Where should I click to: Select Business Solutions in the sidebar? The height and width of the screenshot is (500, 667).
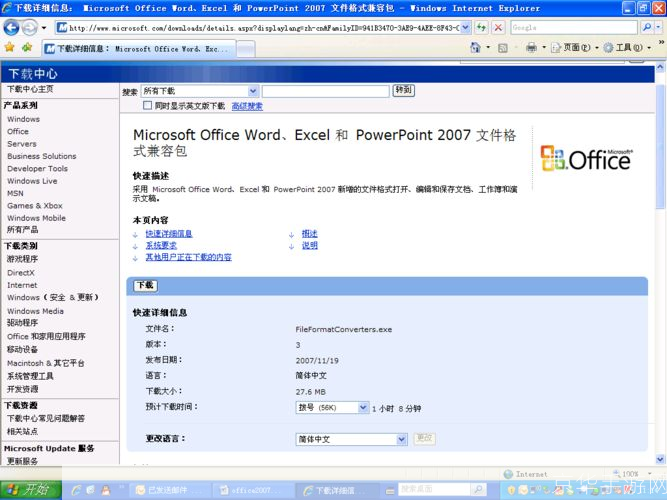click(x=42, y=156)
